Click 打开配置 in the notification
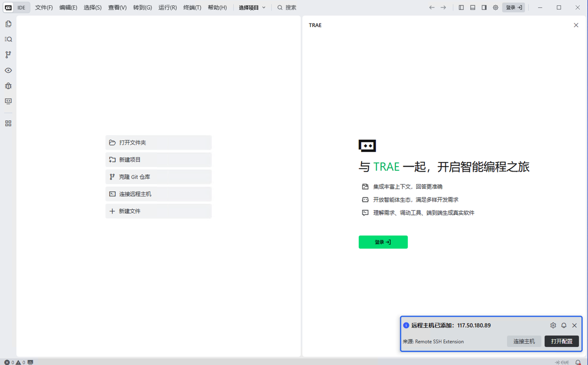The height and width of the screenshot is (365, 588). pyautogui.click(x=562, y=341)
